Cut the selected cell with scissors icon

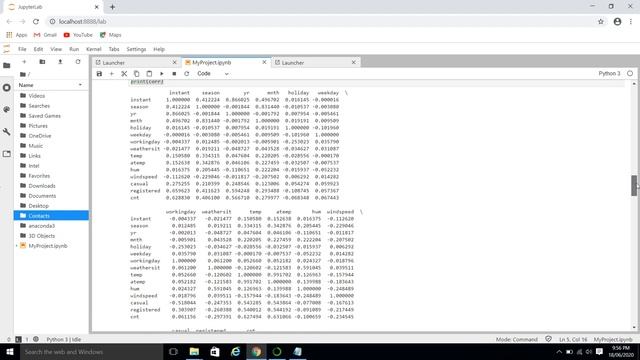[x=124, y=74]
